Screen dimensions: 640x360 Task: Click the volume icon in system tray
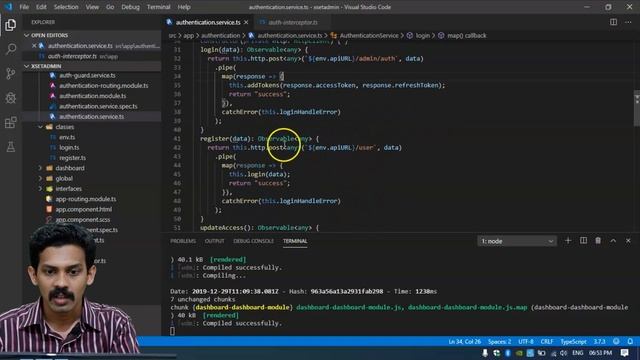(x=563, y=353)
